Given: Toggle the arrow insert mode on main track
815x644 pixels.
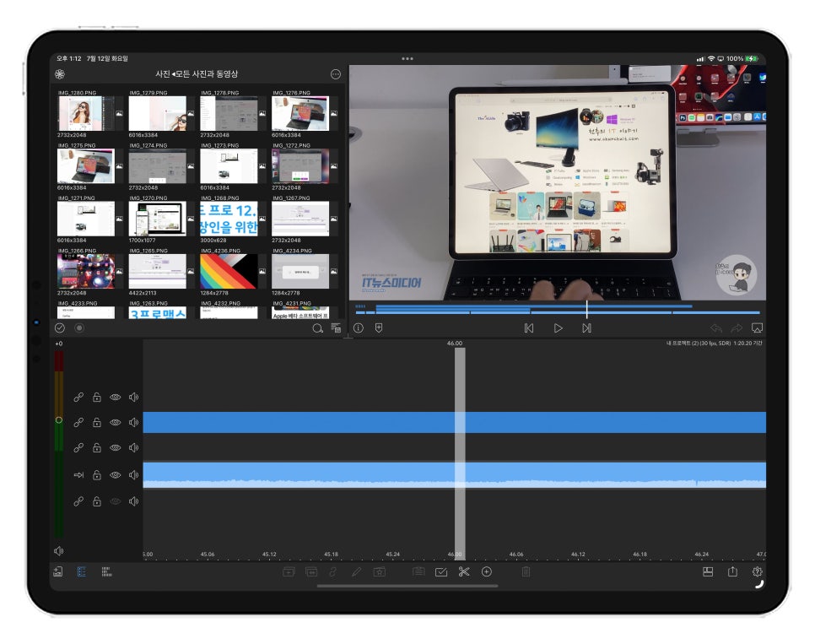Looking at the screenshot, I should pos(78,475).
